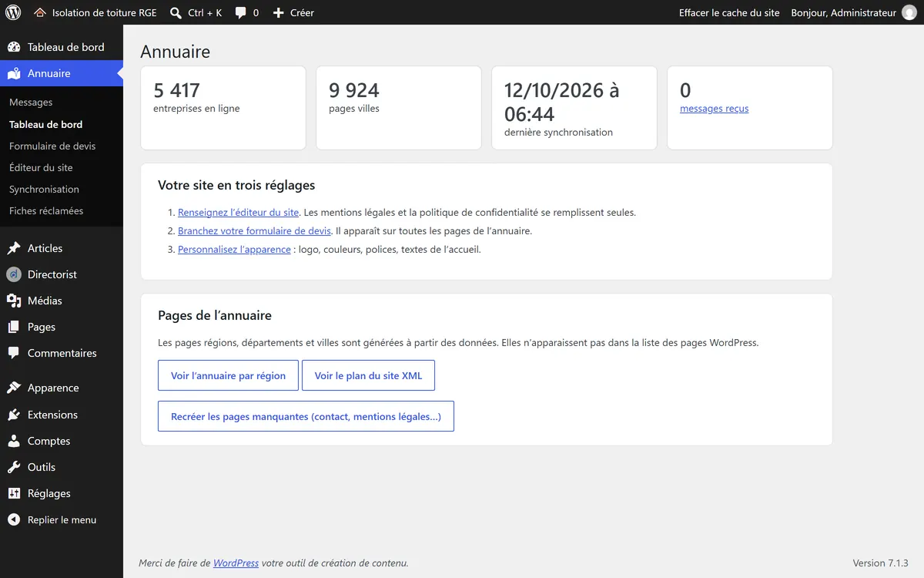This screenshot has width=924, height=578.
Task: Open the "Branchez votre formulaire de devis" link
Action: [x=254, y=230]
